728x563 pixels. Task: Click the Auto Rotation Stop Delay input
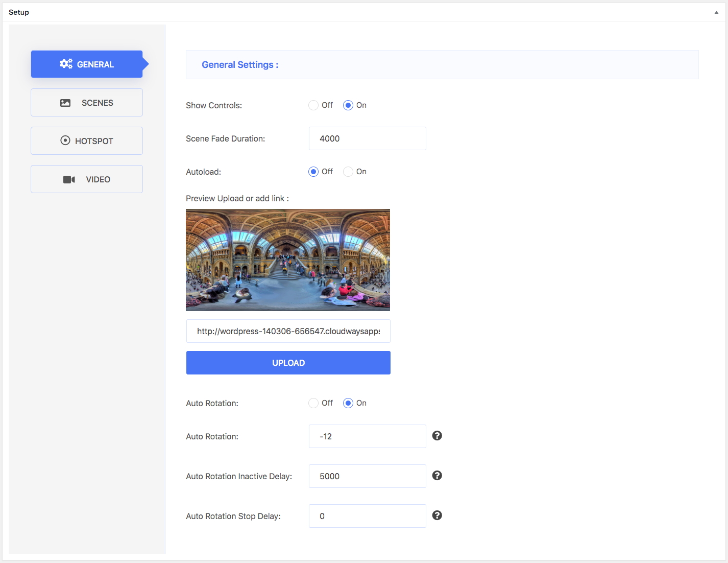[x=367, y=516]
